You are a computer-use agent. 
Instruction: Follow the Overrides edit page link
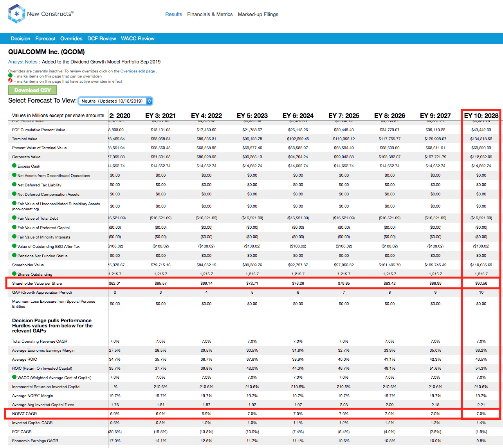137,71
